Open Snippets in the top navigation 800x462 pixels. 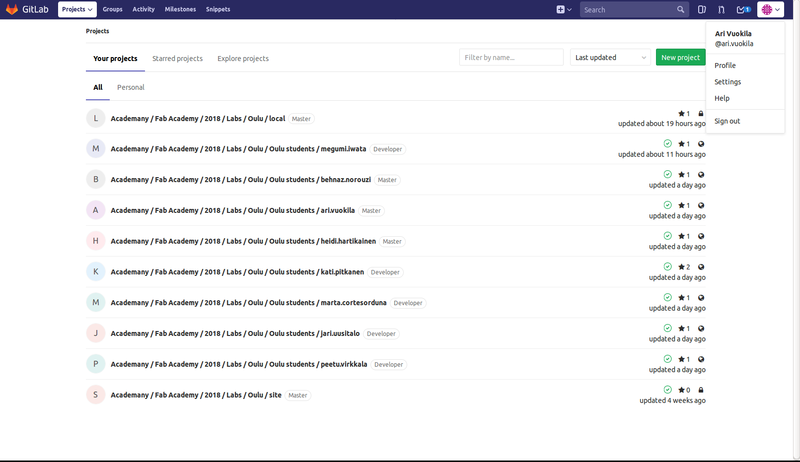coord(218,9)
